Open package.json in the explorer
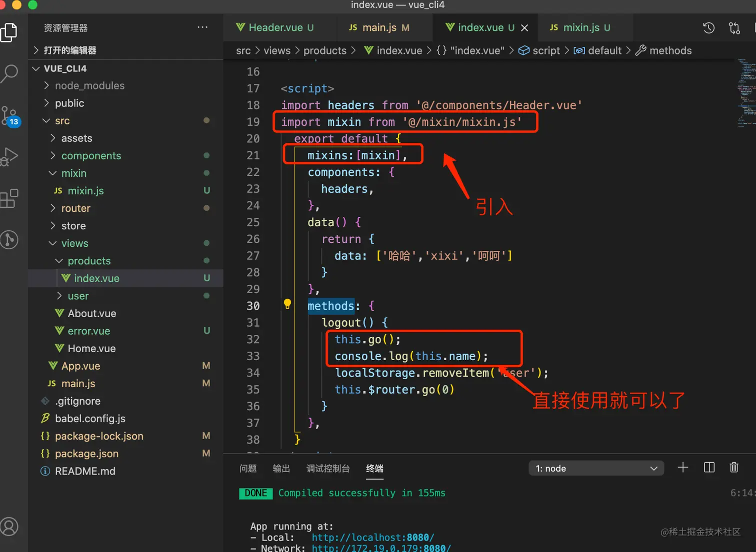The image size is (756, 552). click(x=125, y=454)
